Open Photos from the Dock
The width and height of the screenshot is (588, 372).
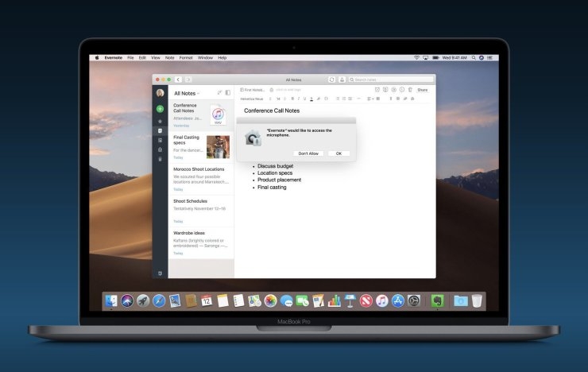click(270, 300)
